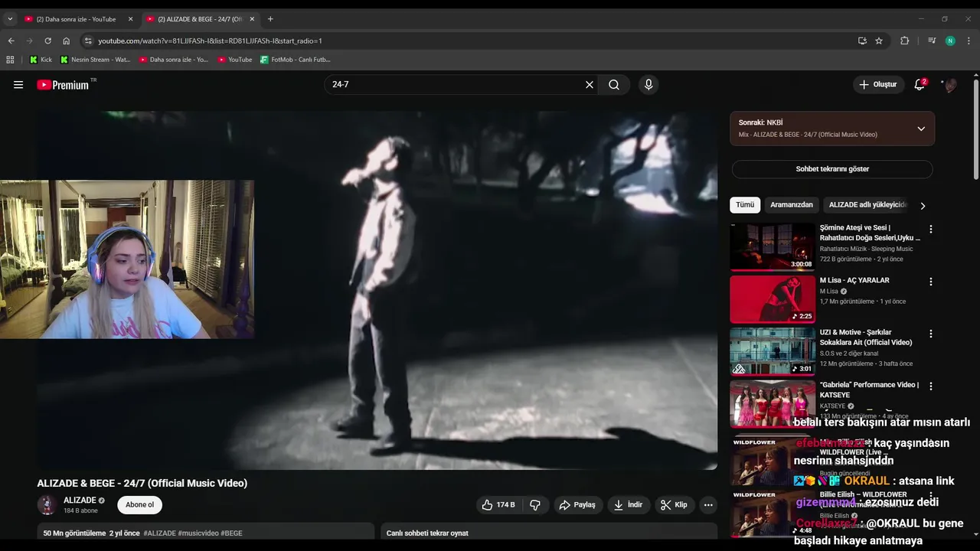Image resolution: width=980 pixels, height=551 pixels.
Task: Open the notifications bell
Action: coord(920,85)
